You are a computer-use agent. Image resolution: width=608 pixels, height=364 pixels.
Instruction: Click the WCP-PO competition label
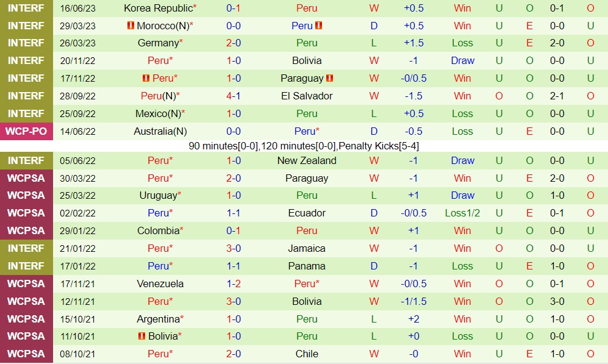click(x=26, y=131)
